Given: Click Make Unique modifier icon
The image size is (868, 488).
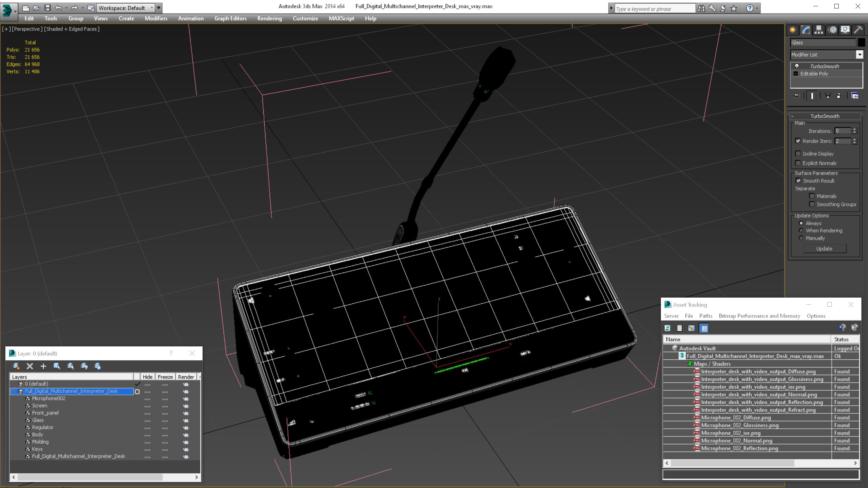Looking at the screenshot, I should tap(828, 96).
